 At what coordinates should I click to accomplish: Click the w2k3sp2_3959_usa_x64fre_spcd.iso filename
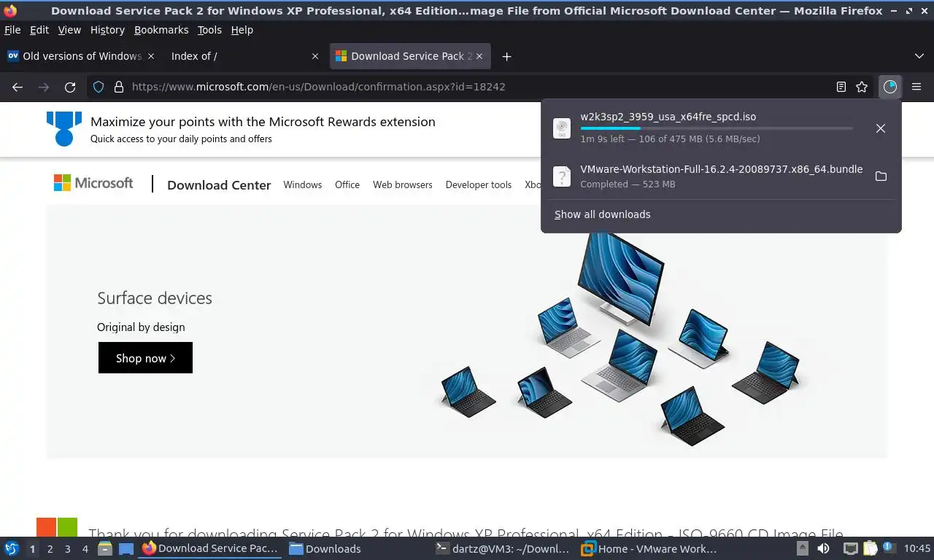coord(668,117)
